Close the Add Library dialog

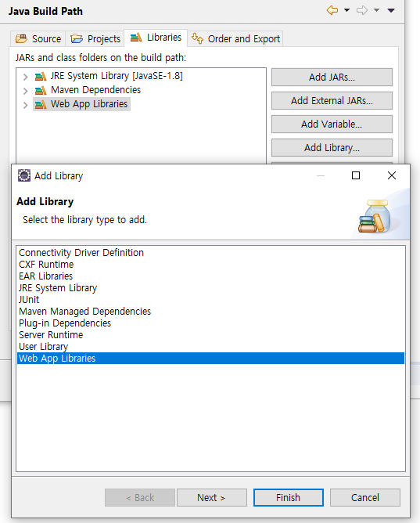coord(392,175)
